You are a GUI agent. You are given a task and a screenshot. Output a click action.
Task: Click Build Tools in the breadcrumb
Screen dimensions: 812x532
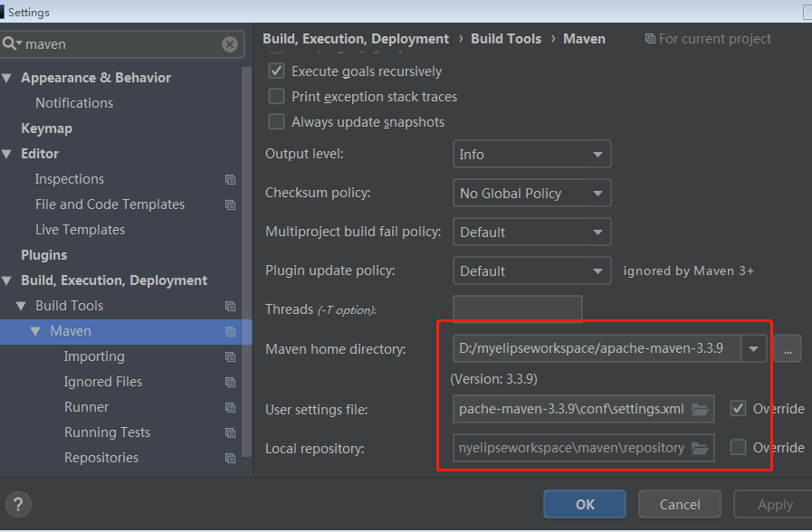(x=506, y=39)
